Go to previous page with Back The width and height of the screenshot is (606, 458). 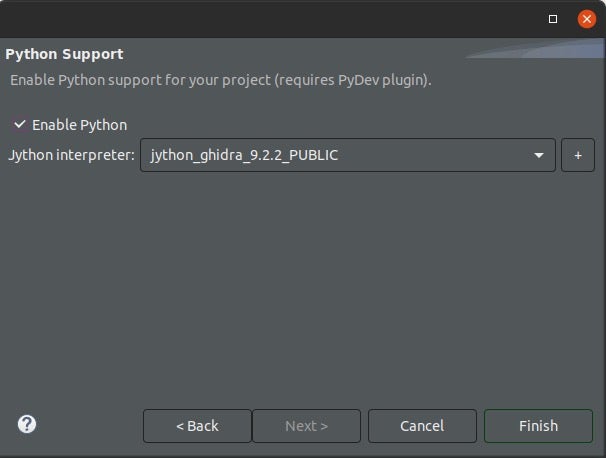(197, 425)
